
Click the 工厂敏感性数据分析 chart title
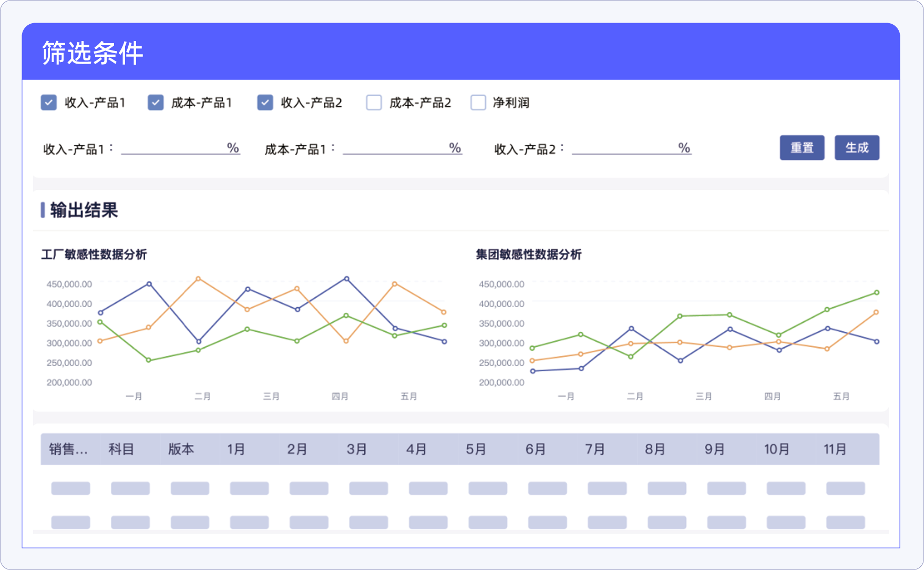(94, 255)
